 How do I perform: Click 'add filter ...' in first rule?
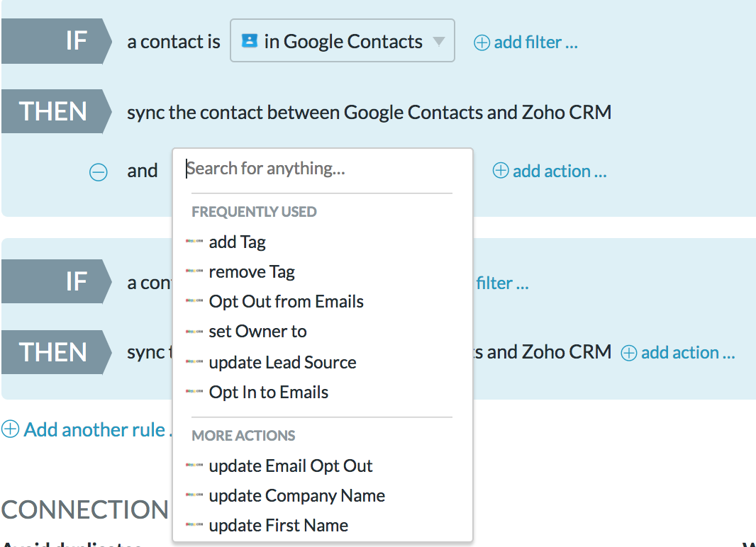pyautogui.click(x=535, y=43)
